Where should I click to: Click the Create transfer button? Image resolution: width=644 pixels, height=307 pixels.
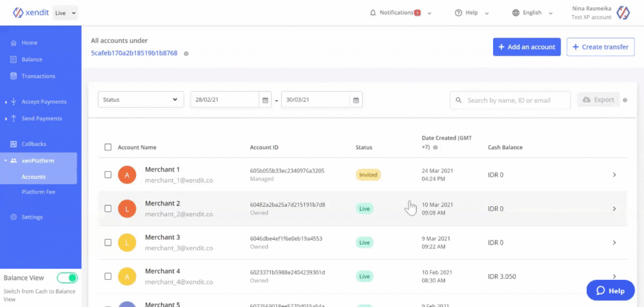tap(601, 47)
